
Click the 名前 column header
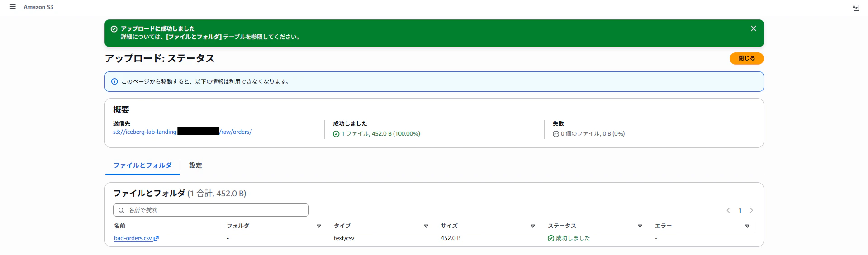pyautogui.click(x=119, y=226)
